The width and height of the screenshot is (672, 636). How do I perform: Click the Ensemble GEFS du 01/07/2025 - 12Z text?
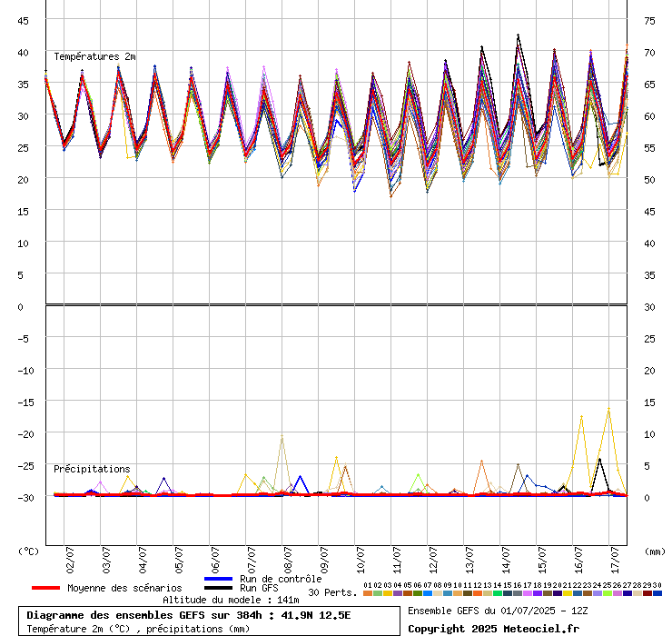pyautogui.click(x=498, y=611)
